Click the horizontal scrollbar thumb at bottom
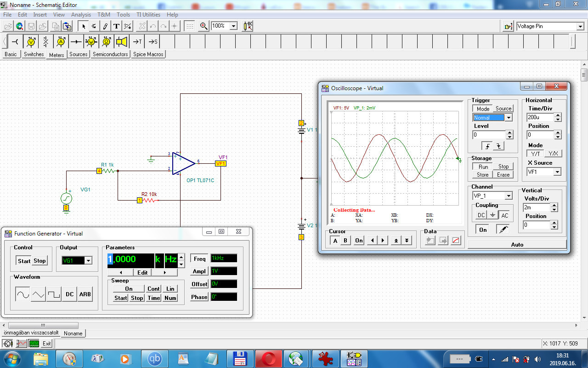Viewport: 588px width, 368px height. point(43,325)
